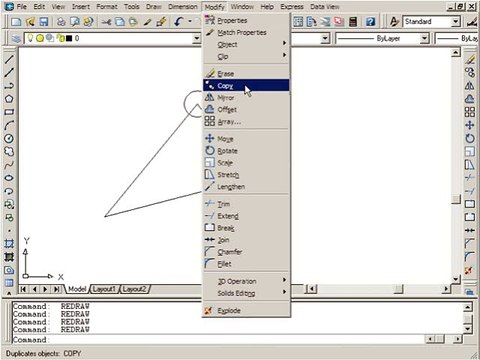Choose Copy from the Modify menu
480x360 pixels.
click(x=246, y=85)
